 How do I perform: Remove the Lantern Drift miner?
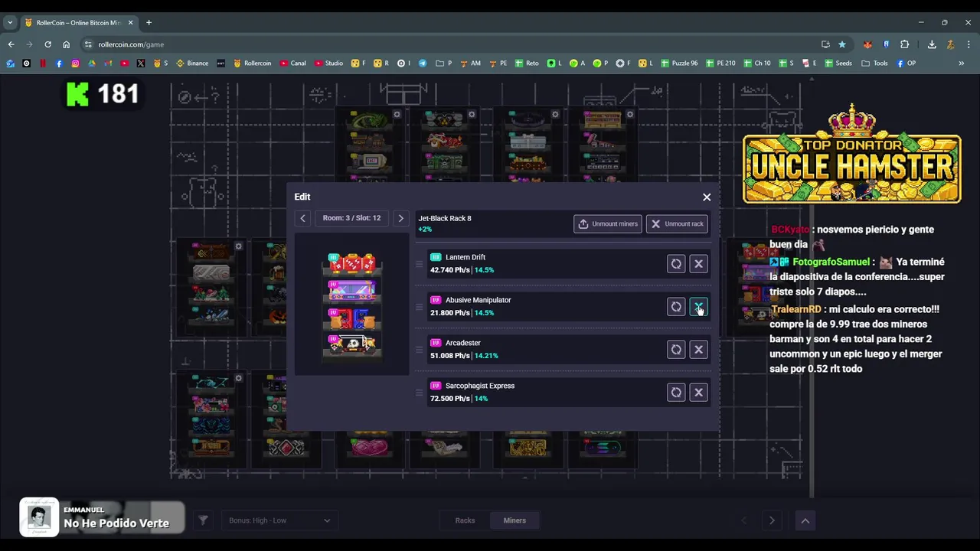click(x=698, y=264)
